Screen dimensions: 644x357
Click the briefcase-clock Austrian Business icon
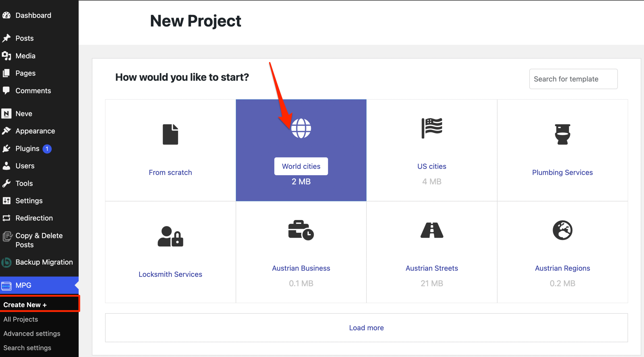point(301,230)
